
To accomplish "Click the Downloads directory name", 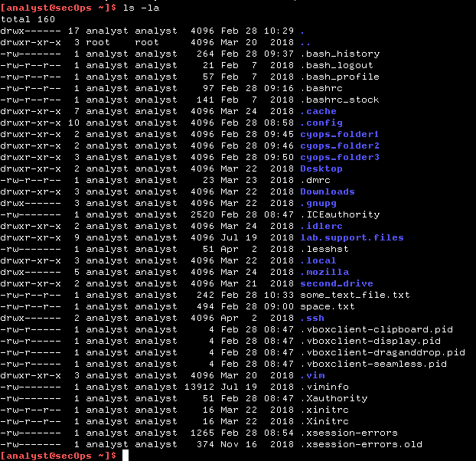I will (328, 191).
